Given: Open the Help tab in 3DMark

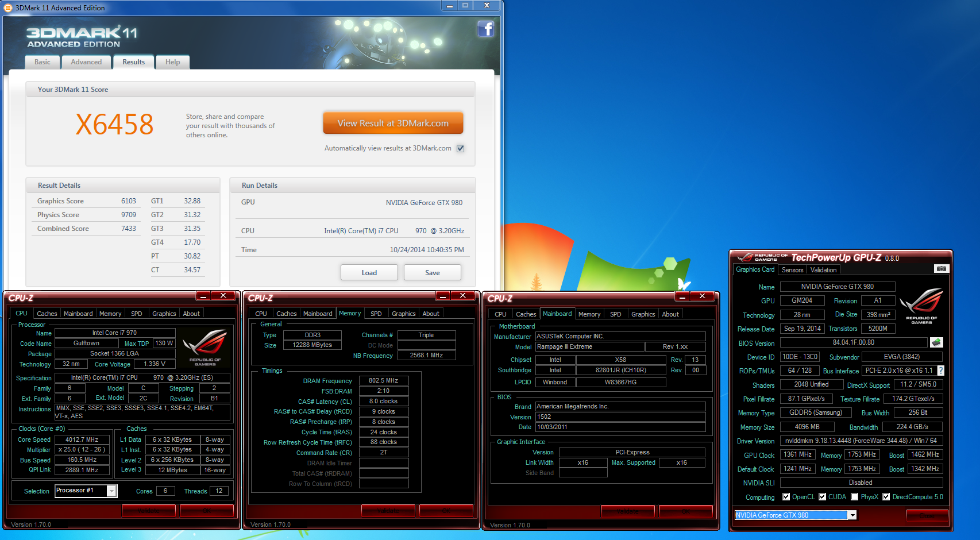Looking at the screenshot, I should 173,62.
